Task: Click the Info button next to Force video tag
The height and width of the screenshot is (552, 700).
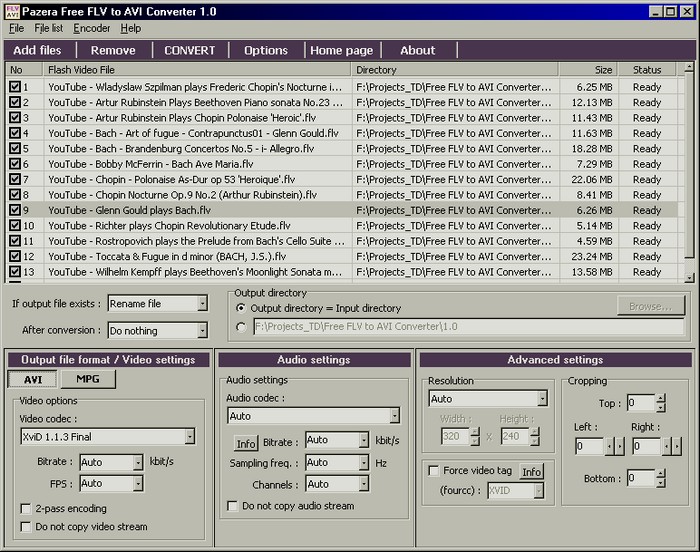Action: point(531,471)
